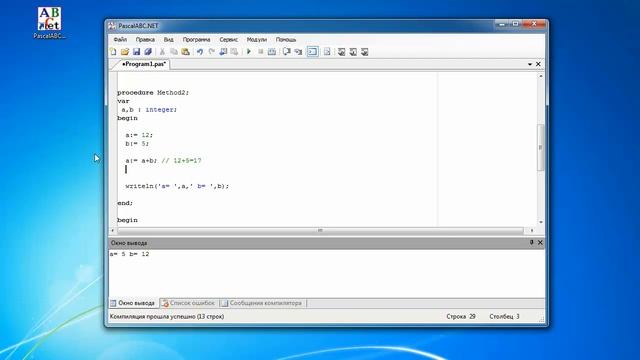The image size is (640, 360).
Task: Select the Program1.pas editor tab
Action: 144,64
